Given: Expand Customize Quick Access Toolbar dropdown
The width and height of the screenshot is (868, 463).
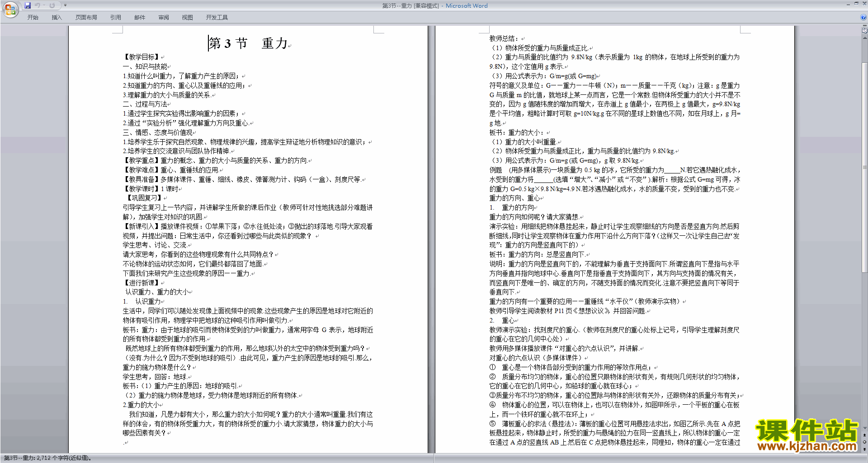Looking at the screenshot, I should tap(65, 5).
